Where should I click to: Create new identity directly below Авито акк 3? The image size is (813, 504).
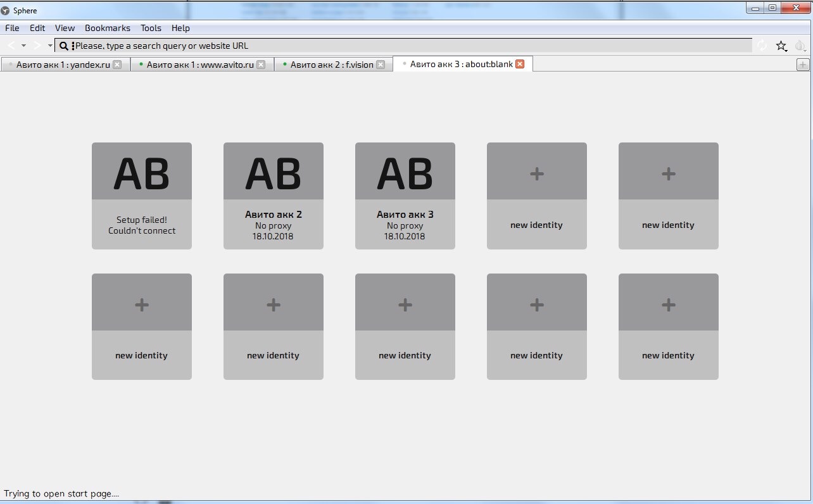tap(405, 327)
